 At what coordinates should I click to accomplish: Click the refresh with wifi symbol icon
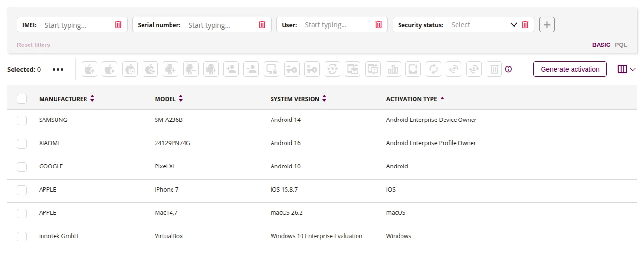(x=454, y=69)
